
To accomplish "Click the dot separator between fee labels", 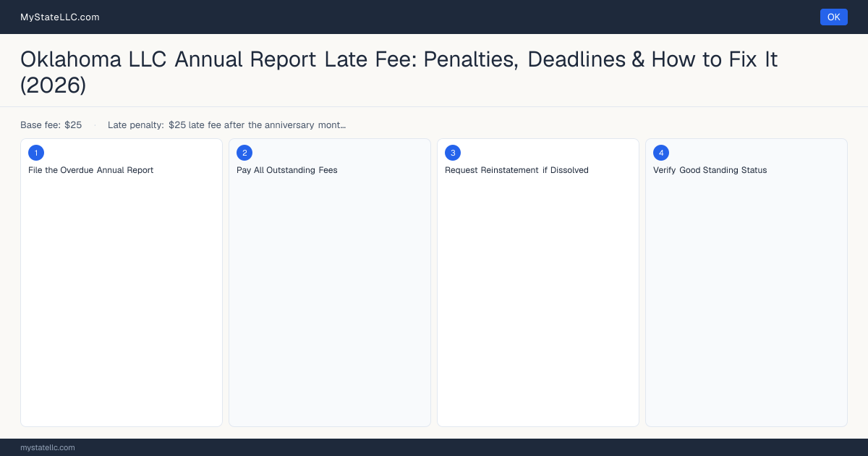I will [x=95, y=125].
